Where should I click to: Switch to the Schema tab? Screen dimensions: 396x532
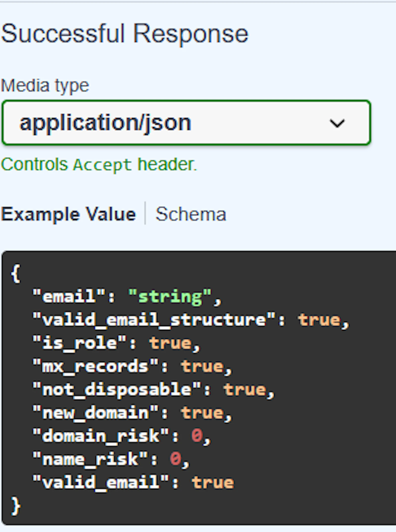(x=191, y=214)
